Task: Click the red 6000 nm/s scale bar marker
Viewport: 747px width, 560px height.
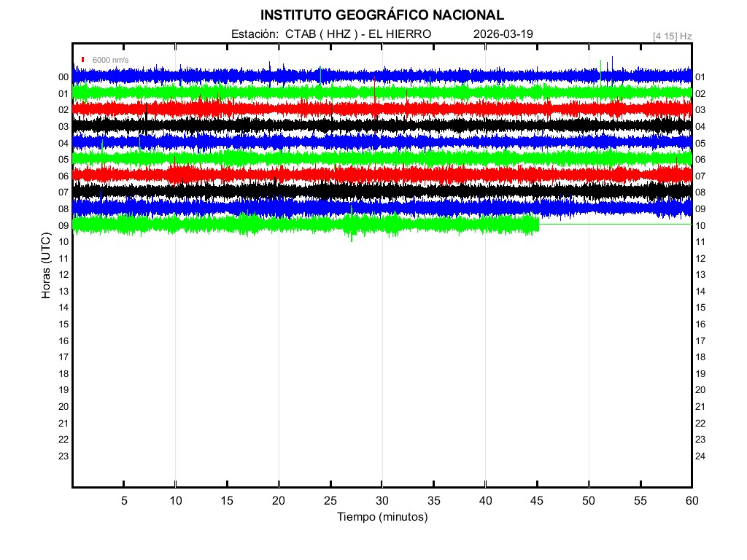Action: point(84,60)
